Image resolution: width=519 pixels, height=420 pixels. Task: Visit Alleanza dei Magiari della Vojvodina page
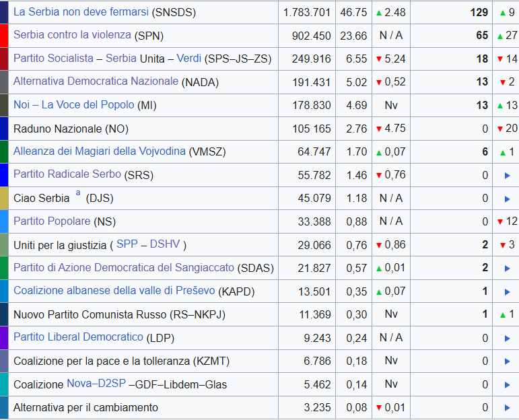pyautogui.click(x=99, y=151)
